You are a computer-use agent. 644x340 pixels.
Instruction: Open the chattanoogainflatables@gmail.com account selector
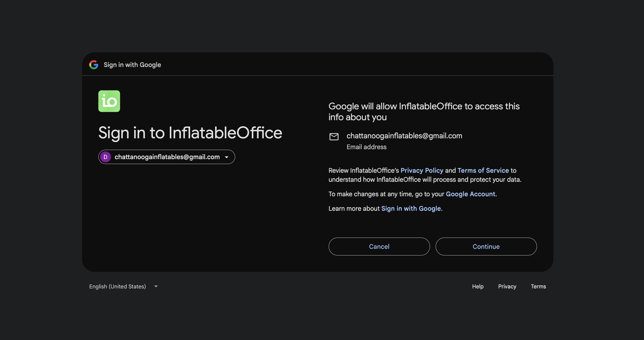[167, 157]
